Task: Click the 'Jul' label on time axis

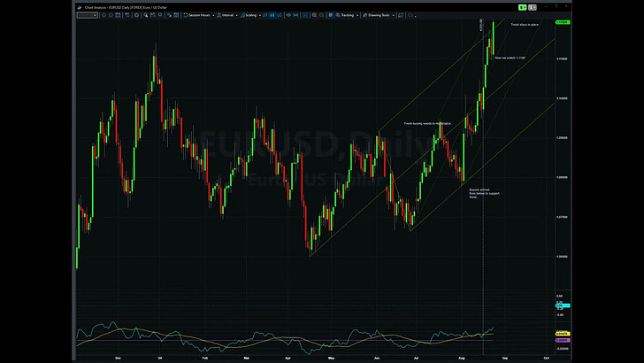Action: pos(416,358)
